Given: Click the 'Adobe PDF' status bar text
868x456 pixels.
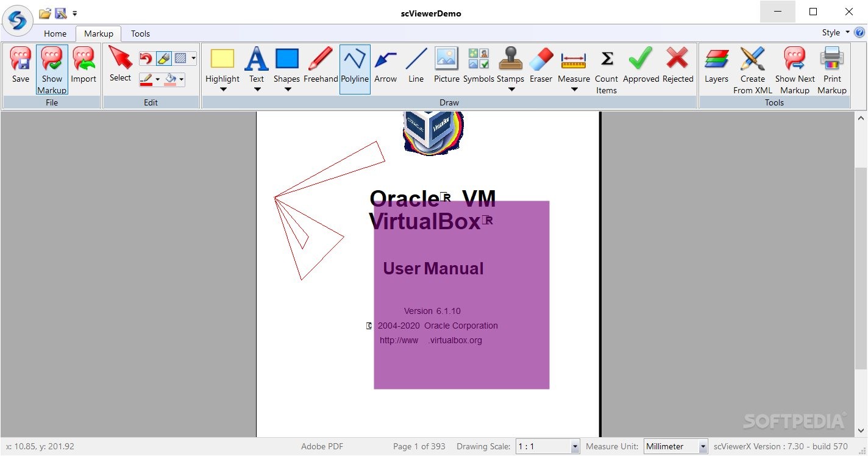Looking at the screenshot, I should pyautogui.click(x=322, y=446).
